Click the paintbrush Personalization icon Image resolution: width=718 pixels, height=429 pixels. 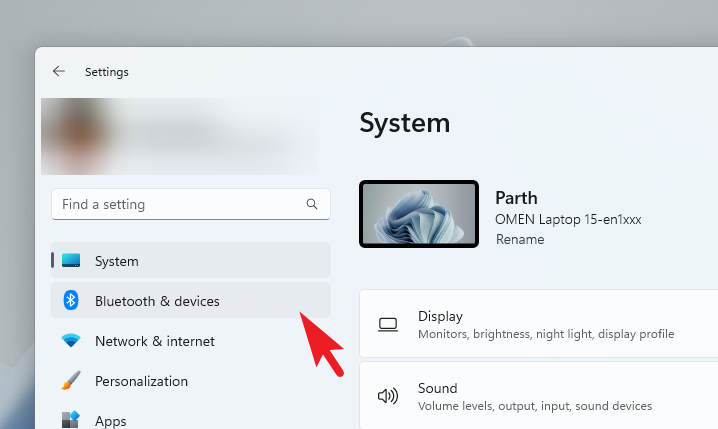pyautogui.click(x=71, y=381)
